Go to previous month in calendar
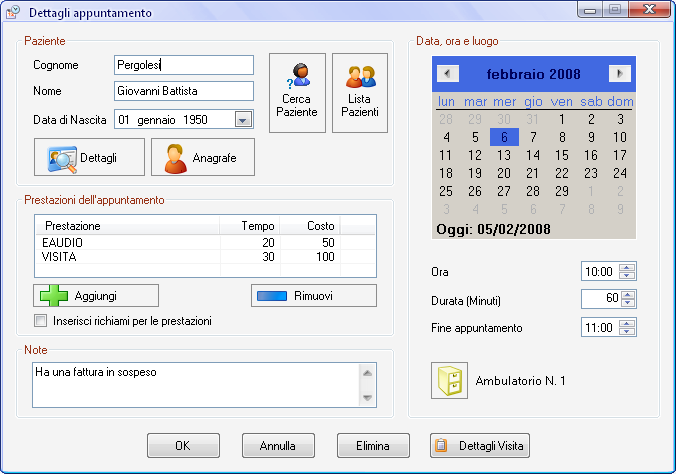 [448, 74]
